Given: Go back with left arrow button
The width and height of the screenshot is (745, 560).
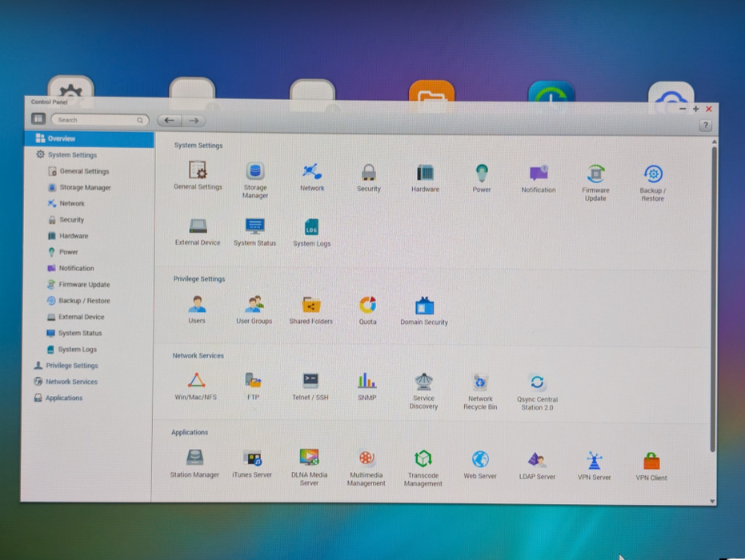Looking at the screenshot, I should pos(170,121).
